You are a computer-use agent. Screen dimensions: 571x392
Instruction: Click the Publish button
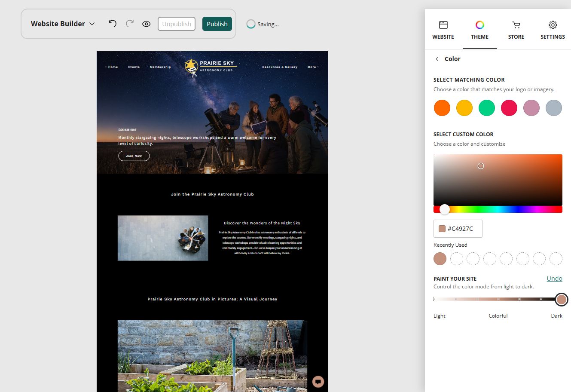(217, 24)
